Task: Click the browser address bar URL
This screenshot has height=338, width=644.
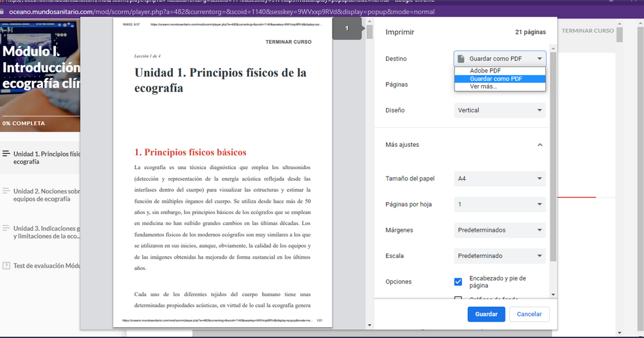Action: pyautogui.click(x=222, y=11)
